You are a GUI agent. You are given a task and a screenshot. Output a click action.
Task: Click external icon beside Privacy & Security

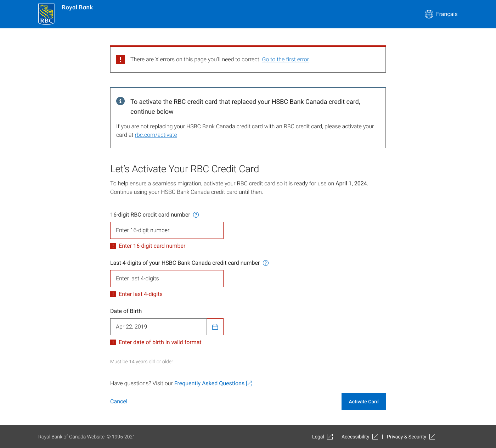pos(432,437)
